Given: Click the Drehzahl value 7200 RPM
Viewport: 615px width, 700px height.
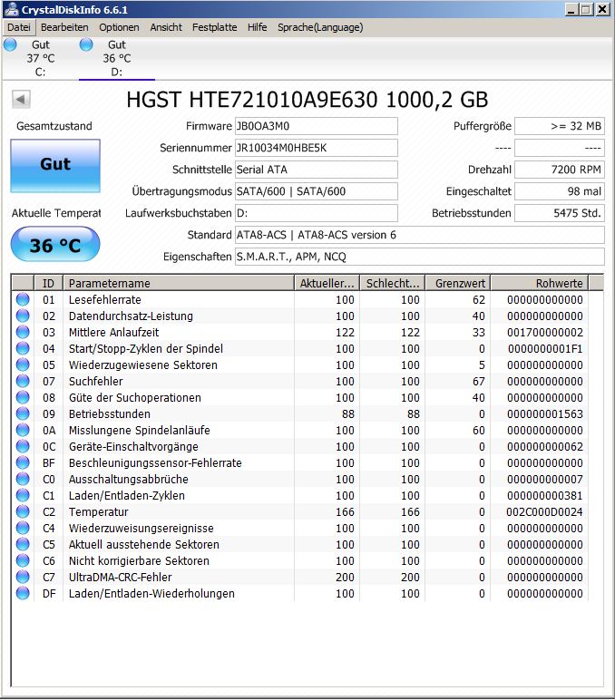Looking at the screenshot, I should [x=560, y=170].
